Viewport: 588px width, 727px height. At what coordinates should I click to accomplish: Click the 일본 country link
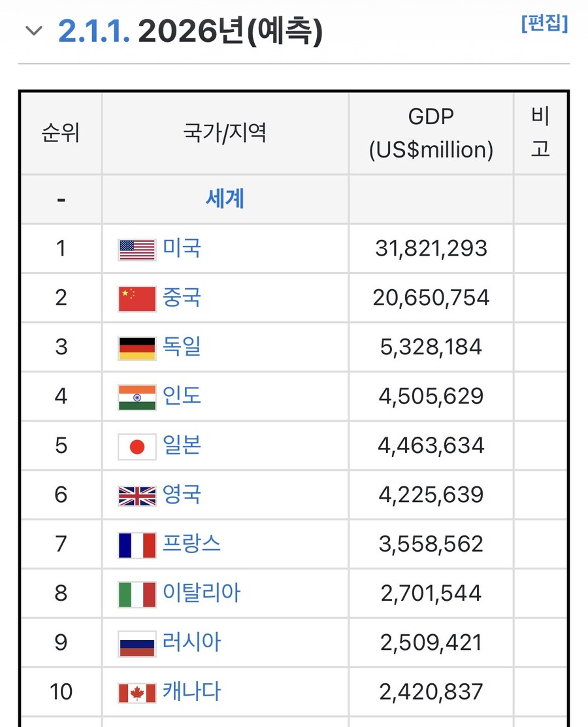(x=181, y=445)
